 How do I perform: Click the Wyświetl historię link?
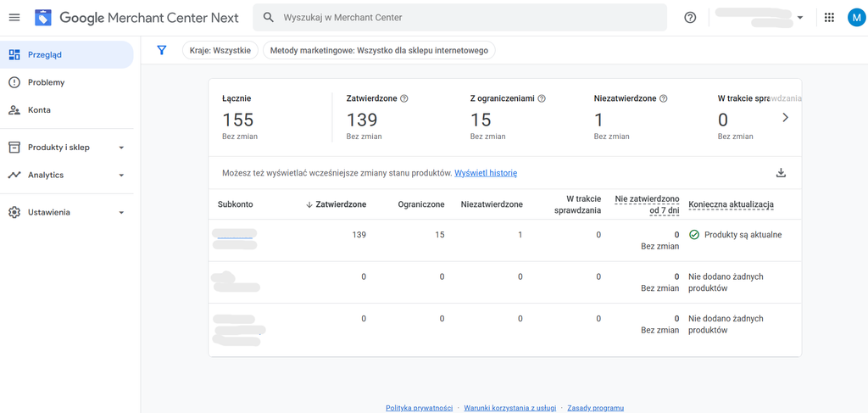click(x=486, y=173)
